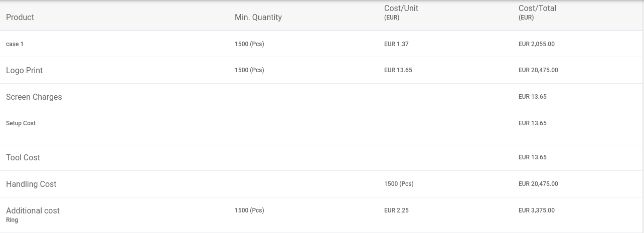The width and height of the screenshot is (644, 233).
Task: Select the Screen Charges row label
Action: pyautogui.click(x=34, y=97)
